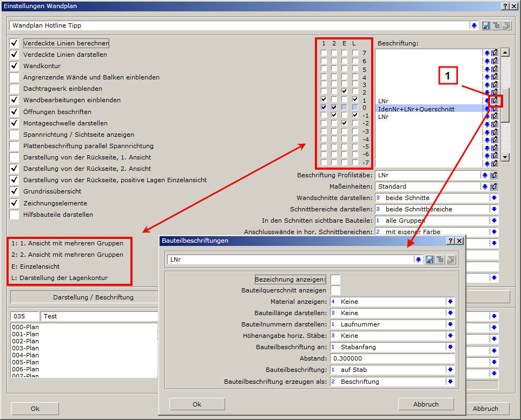Image resolution: width=521 pixels, height=420 pixels.
Task: Click the save icon beside Wandplan Hotline Tipp
Action: (x=486, y=25)
